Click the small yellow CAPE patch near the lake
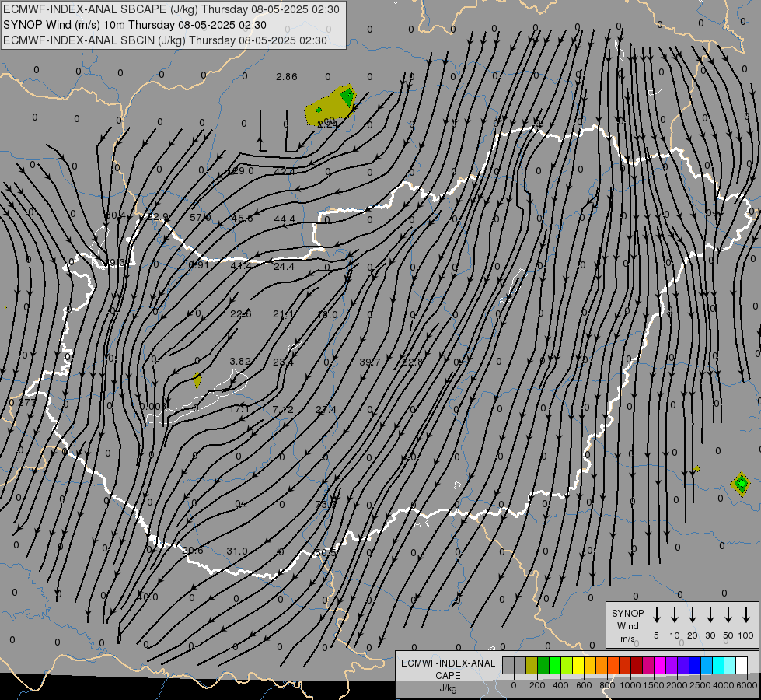The image size is (761, 700). pos(197,380)
